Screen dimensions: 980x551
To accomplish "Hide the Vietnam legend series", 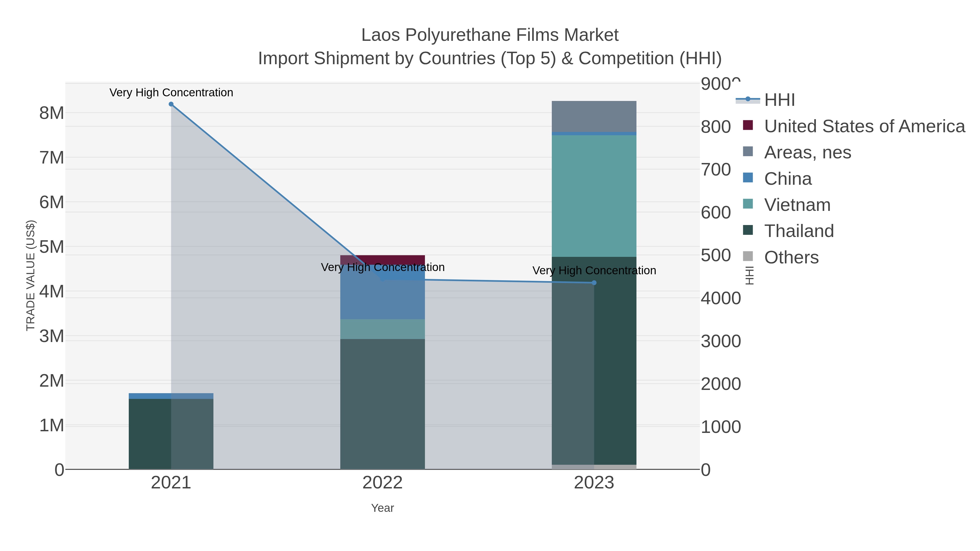I will coord(786,205).
